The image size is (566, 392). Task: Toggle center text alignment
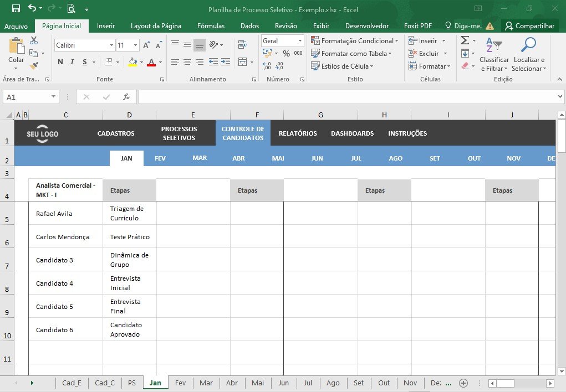click(187, 62)
